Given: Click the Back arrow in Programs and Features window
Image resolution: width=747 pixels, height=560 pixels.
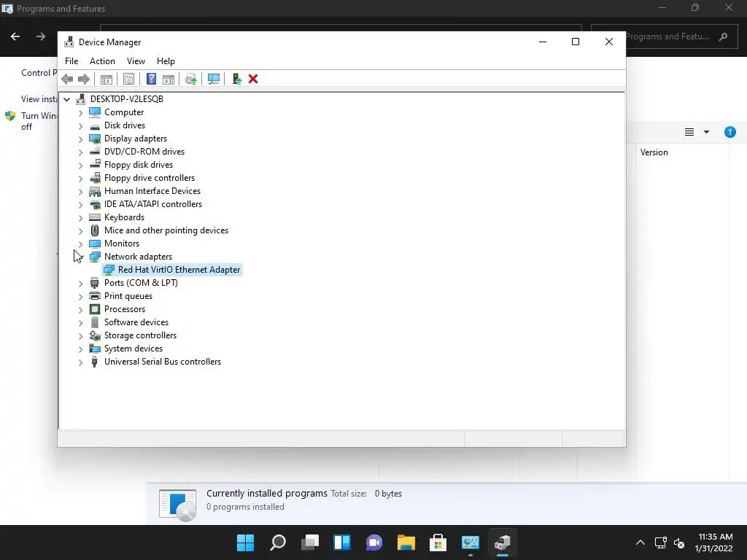Looking at the screenshot, I should click(15, 36).
